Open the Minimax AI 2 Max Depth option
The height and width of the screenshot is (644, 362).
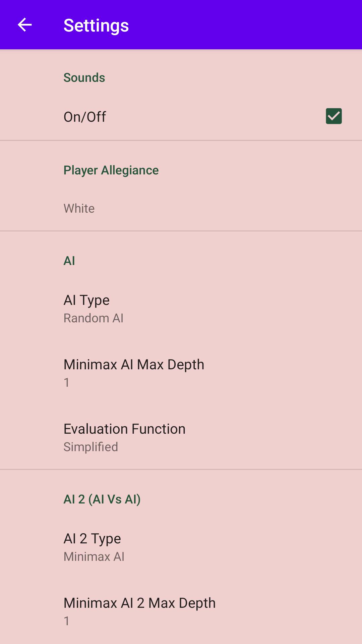pos(181,611)
